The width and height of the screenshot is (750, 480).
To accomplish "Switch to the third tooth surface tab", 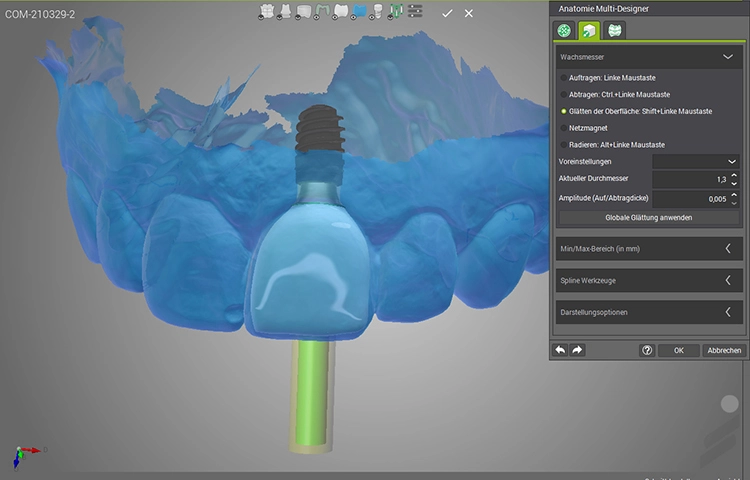I will click(613, 30).
